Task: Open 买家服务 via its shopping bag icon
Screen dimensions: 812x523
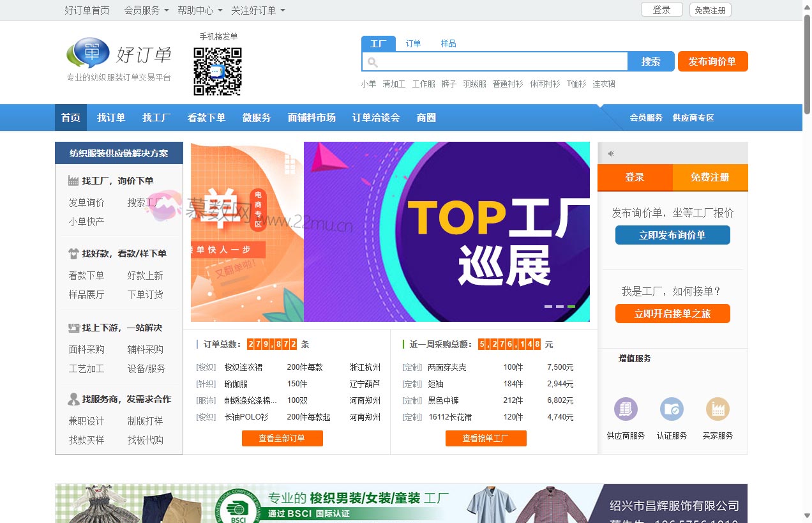Action: click(x=718, y=409)
